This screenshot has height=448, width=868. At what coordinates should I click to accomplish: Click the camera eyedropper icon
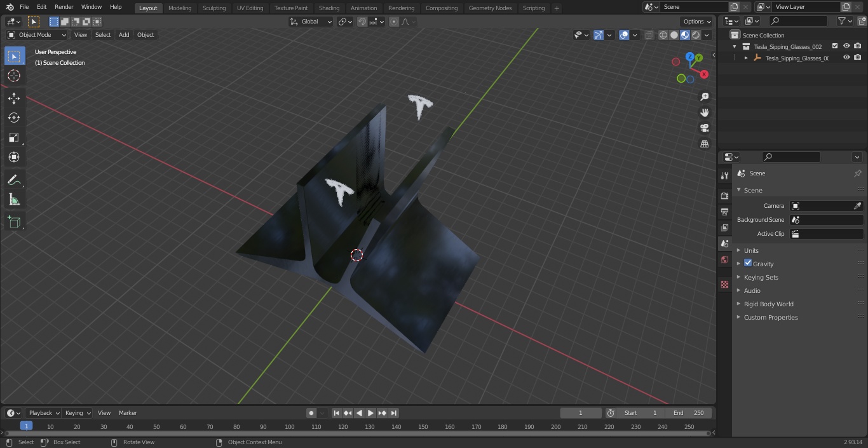[857, 206]
